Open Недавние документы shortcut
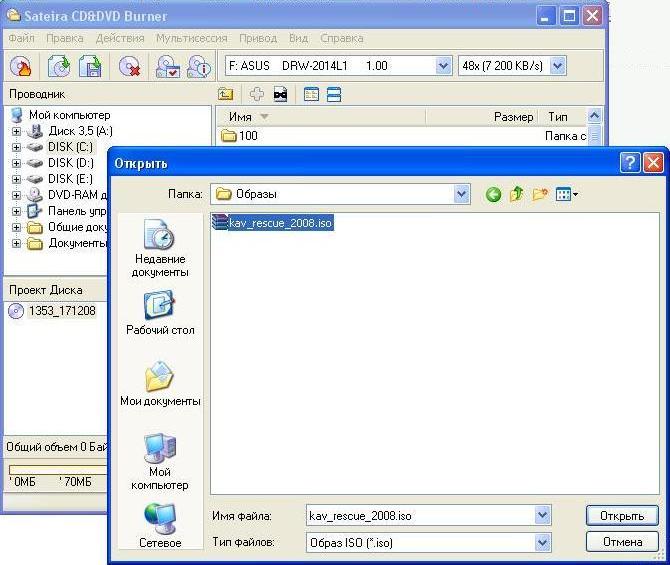 [x=160, y=248]
